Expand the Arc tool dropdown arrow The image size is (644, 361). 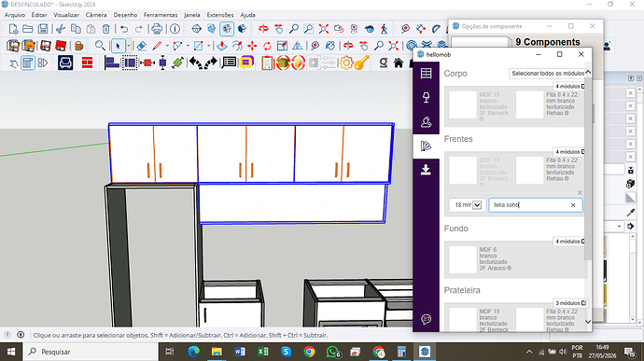(188, 46)
